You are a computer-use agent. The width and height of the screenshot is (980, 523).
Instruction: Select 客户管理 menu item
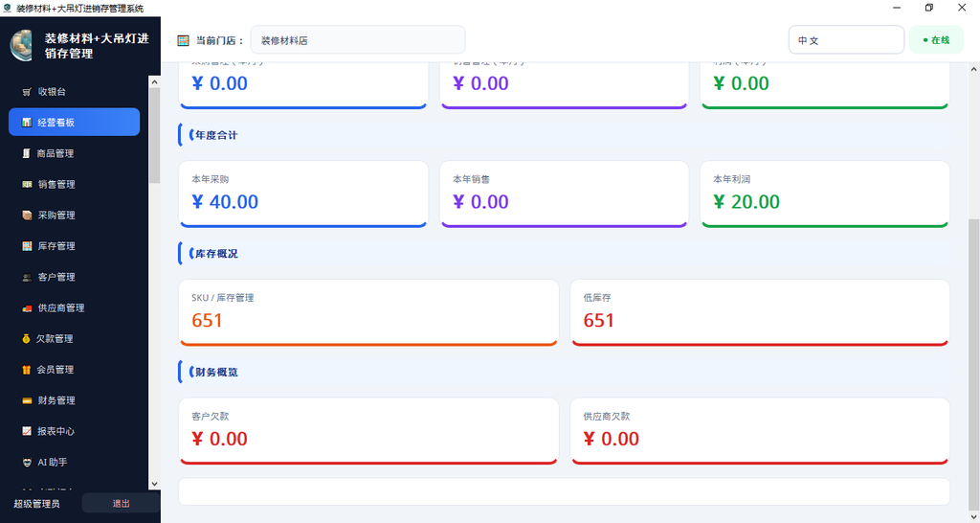[x=75, y=277]
